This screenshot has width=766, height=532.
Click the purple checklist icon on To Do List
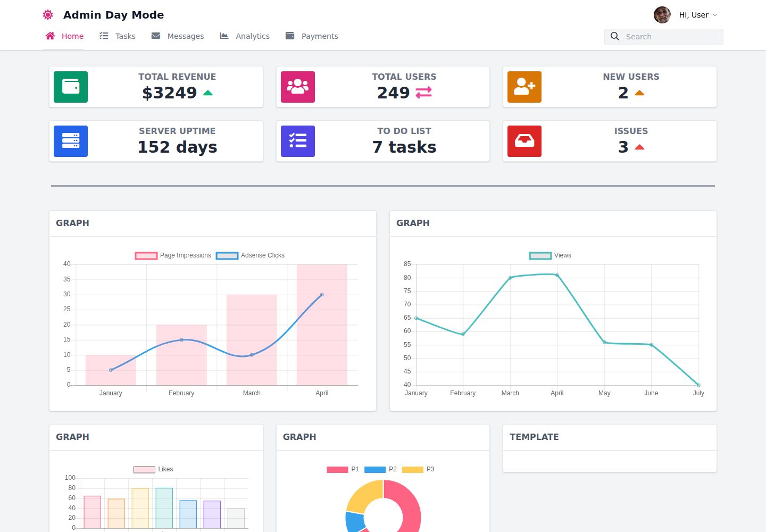tap(298, 141)
